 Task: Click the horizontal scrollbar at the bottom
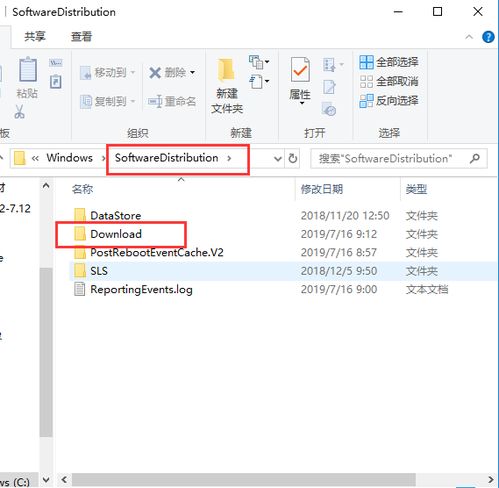(244, 480)
